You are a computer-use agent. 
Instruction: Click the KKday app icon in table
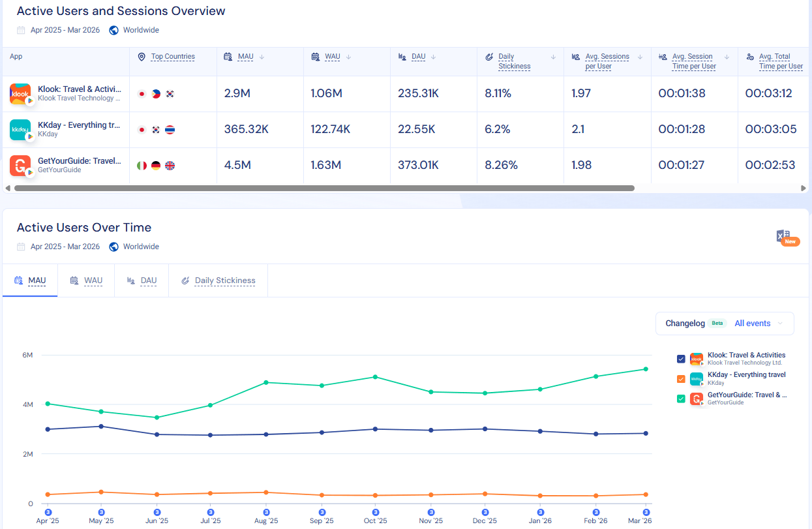click(20, 130)
